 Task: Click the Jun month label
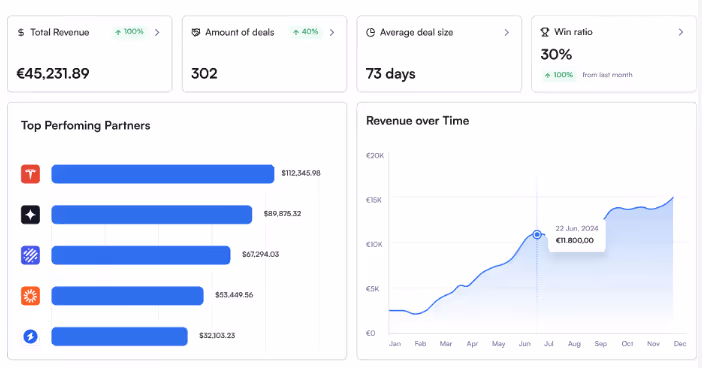pyautogui.click(x=525, y=344)
